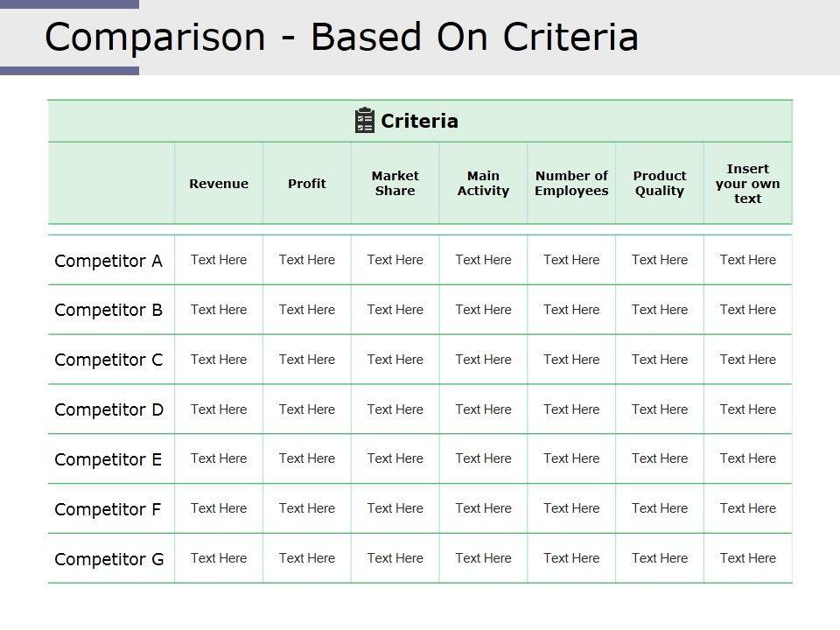The width and height of the screenshot is (840, 630).
Task: Select the Number of Employees header
Action: (x=571, y=184)
